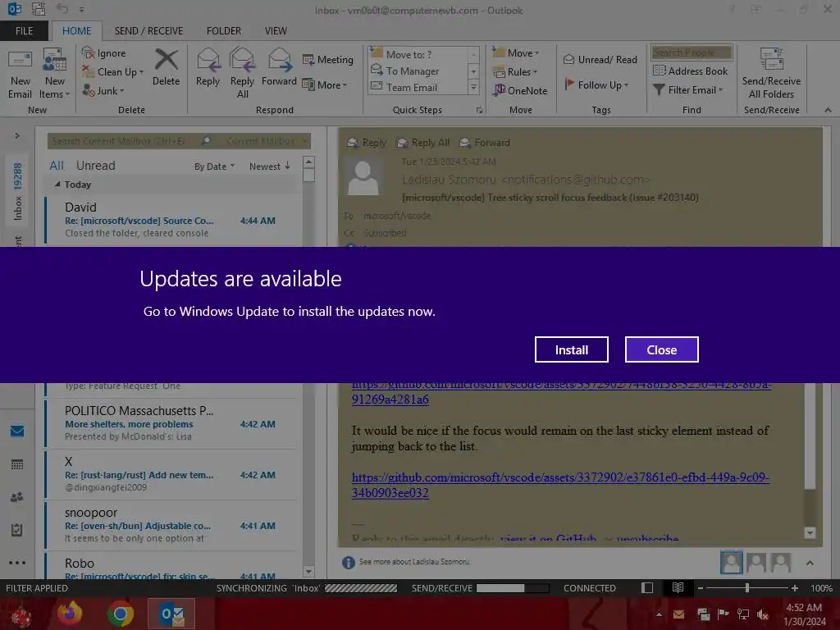Viewport: 840px width, 630px height.
Task: Click Forward in the ribbon
Action: pyautogui.click(x=279, y=67)
